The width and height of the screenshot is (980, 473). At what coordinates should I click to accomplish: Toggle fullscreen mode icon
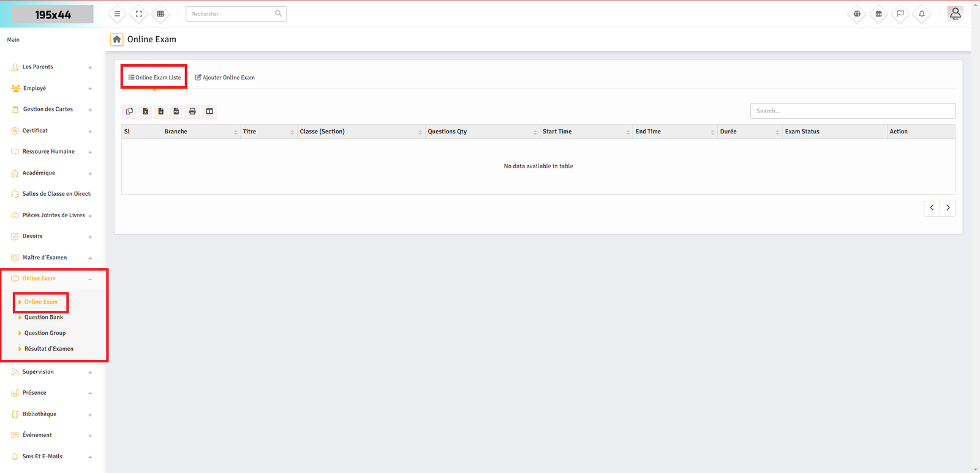[x=139, y=14]
